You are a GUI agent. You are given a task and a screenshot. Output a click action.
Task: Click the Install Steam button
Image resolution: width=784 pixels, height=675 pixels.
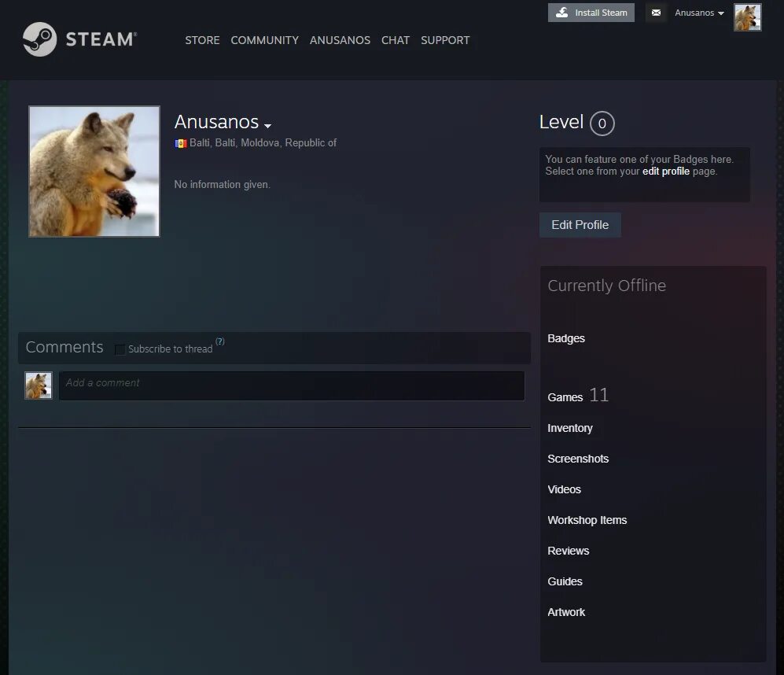(x=591, y=13)
